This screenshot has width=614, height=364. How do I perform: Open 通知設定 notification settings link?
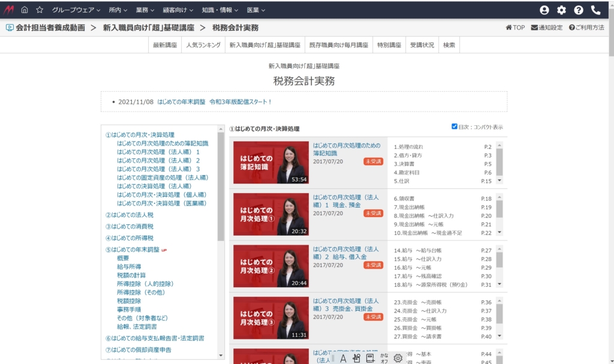click(547, 28)
